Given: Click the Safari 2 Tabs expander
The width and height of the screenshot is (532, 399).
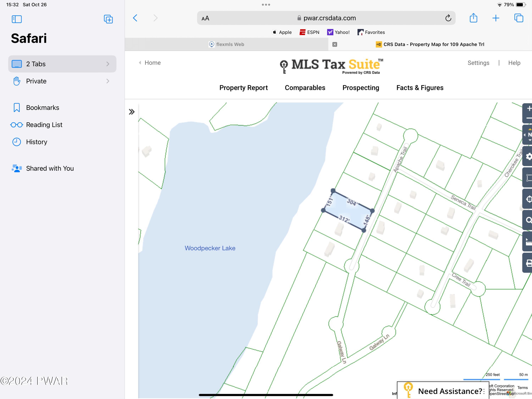Looking at the screenshot, I should pos(108,63).
